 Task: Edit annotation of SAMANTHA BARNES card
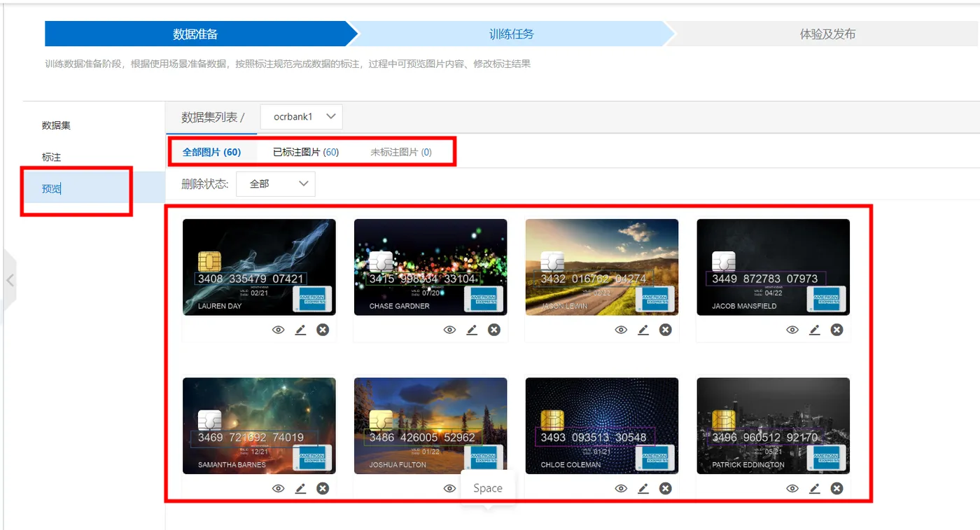coord(300,489)
